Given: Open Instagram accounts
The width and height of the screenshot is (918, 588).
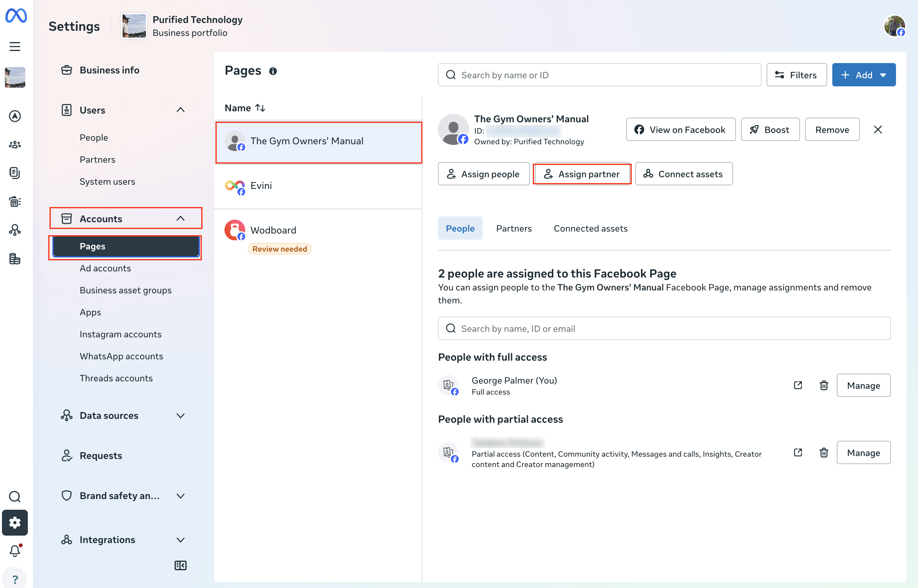Looking at the screenshot, I should [121, 334].
